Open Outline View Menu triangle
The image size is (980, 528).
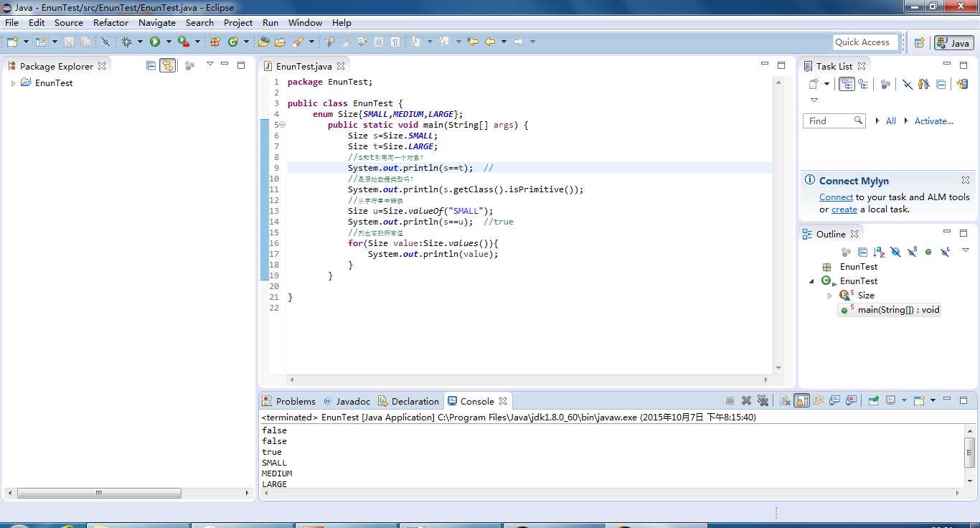tap(965, 250)
